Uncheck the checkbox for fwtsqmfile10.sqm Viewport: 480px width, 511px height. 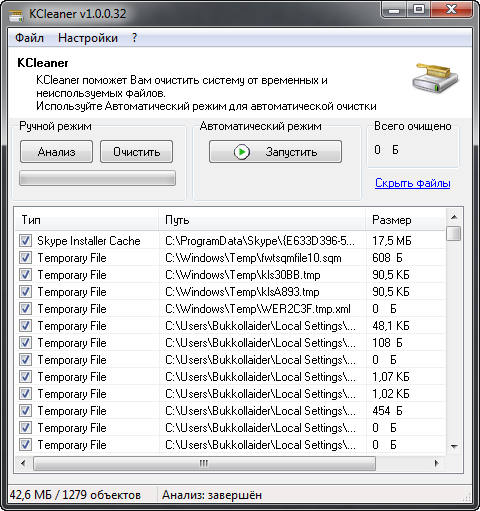25,257
